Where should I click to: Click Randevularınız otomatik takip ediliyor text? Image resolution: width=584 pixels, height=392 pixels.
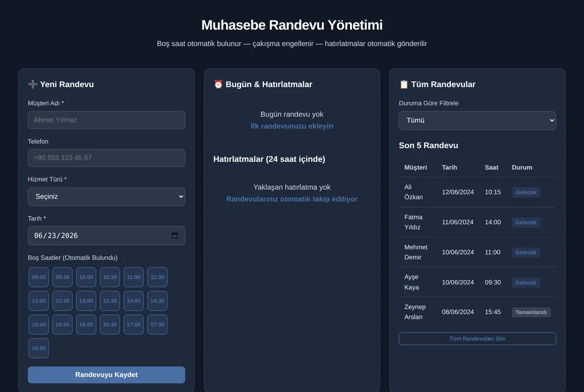pyautogui.click(x=292, y=199)
